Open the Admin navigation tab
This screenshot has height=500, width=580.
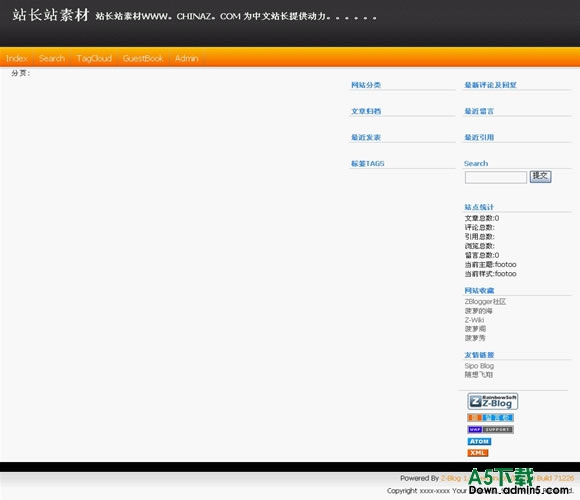187,58
